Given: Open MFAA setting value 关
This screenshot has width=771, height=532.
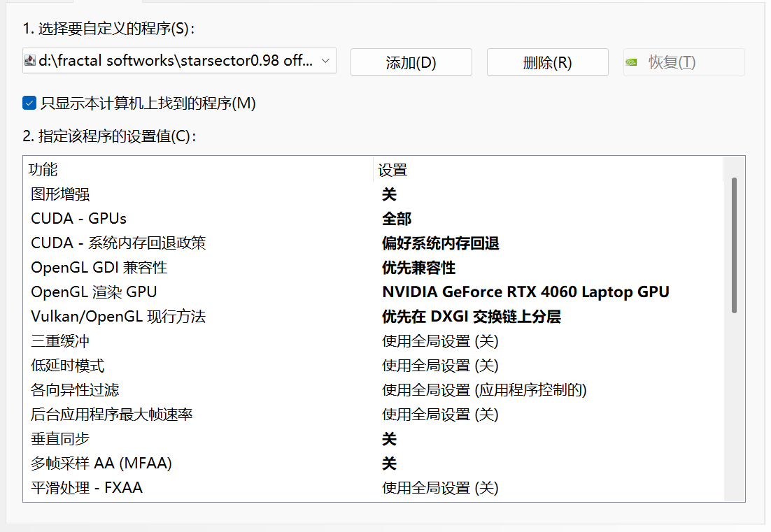Looking at the screenshot, I should pos(390,463).
